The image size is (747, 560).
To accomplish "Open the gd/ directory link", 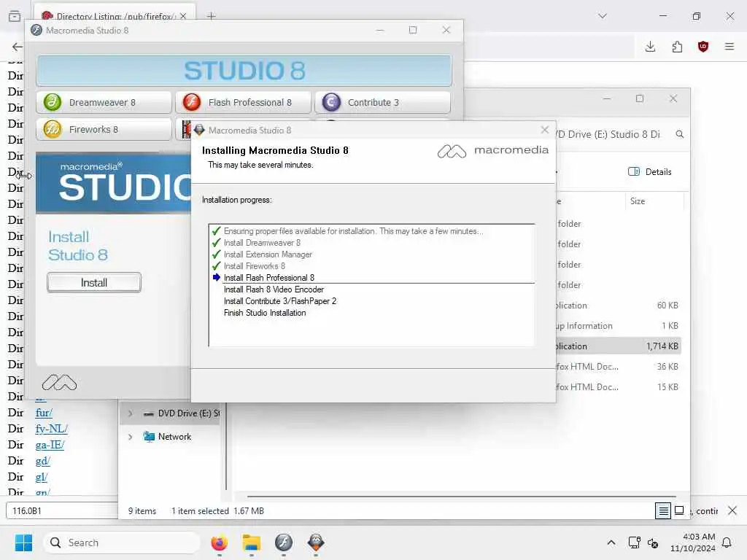I will pos(42,461).
